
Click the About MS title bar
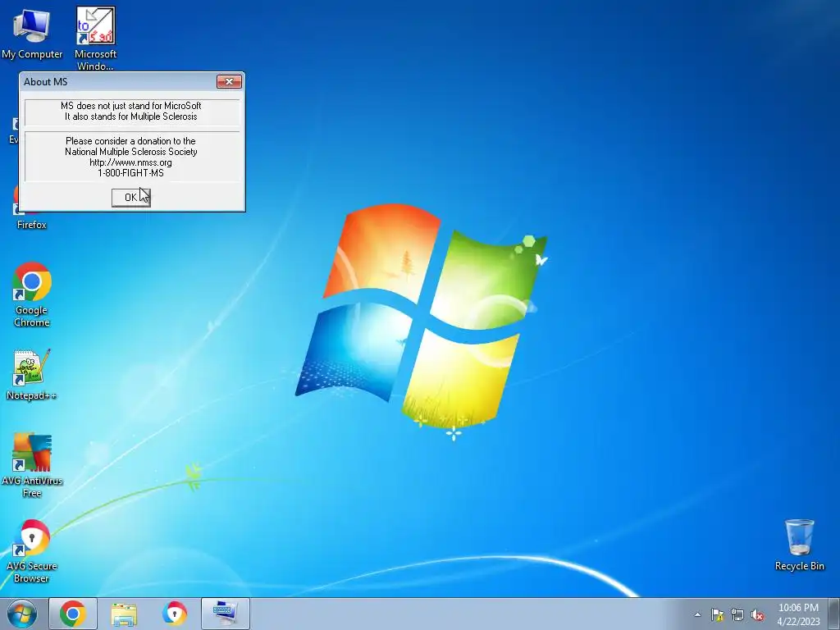click(118, 81)
